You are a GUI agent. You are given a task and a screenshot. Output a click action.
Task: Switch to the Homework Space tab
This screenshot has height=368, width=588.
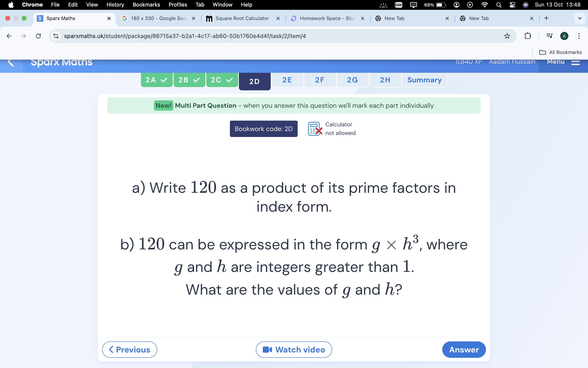pos(327,18)
